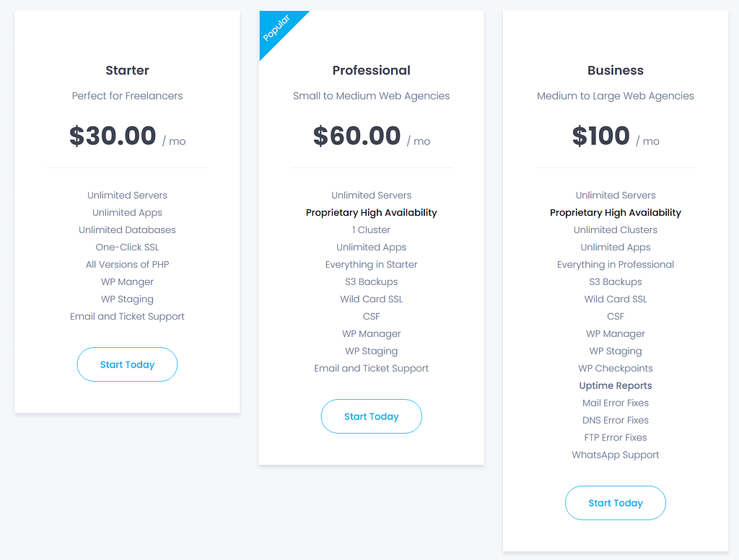The image size is (739, 560).
Task: Click Start Today under the Professional plan
Action: tap(371, 416)
